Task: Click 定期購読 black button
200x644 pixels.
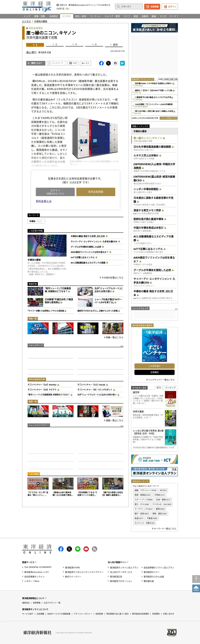Action: [x=155, y=372]
